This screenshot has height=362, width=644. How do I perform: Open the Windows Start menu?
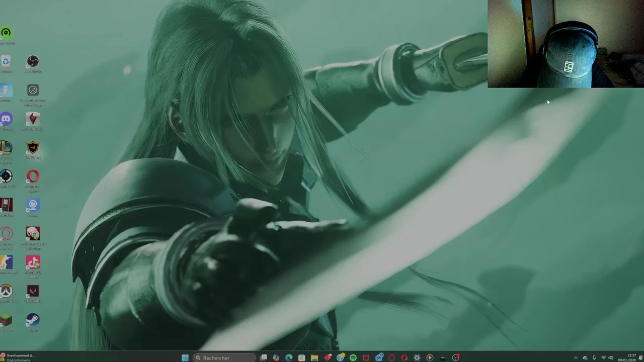(185, 357)
